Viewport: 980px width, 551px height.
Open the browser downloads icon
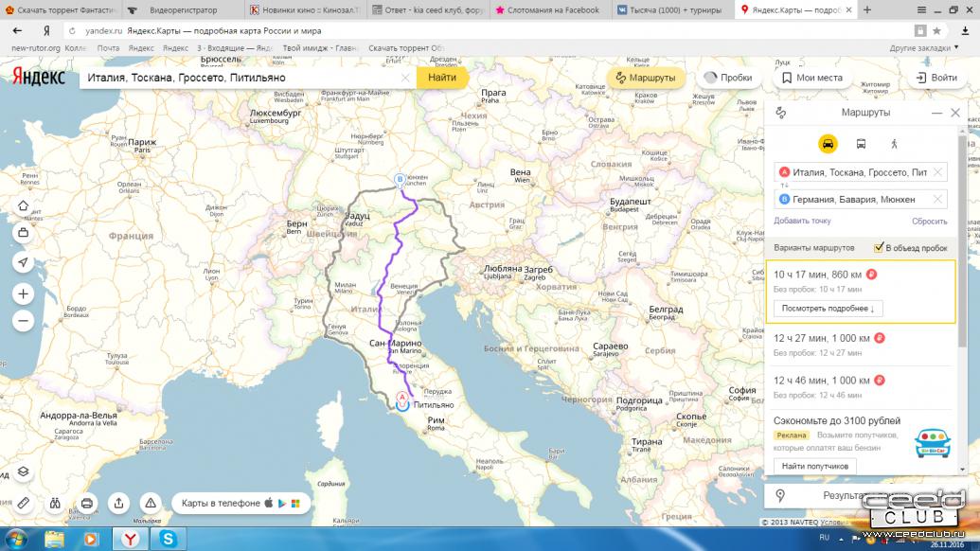965,30
